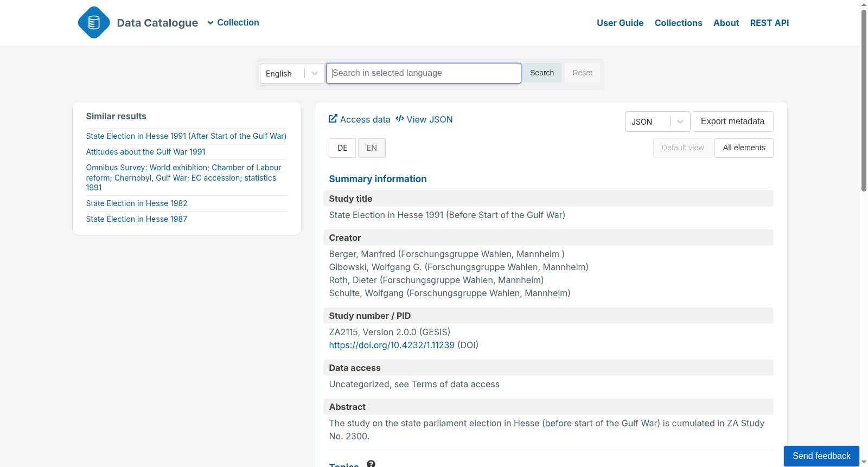The width and height of the screenshot is (868, 467).
Task: Click the Data Catalogue title text
Action: coord(157,23)
